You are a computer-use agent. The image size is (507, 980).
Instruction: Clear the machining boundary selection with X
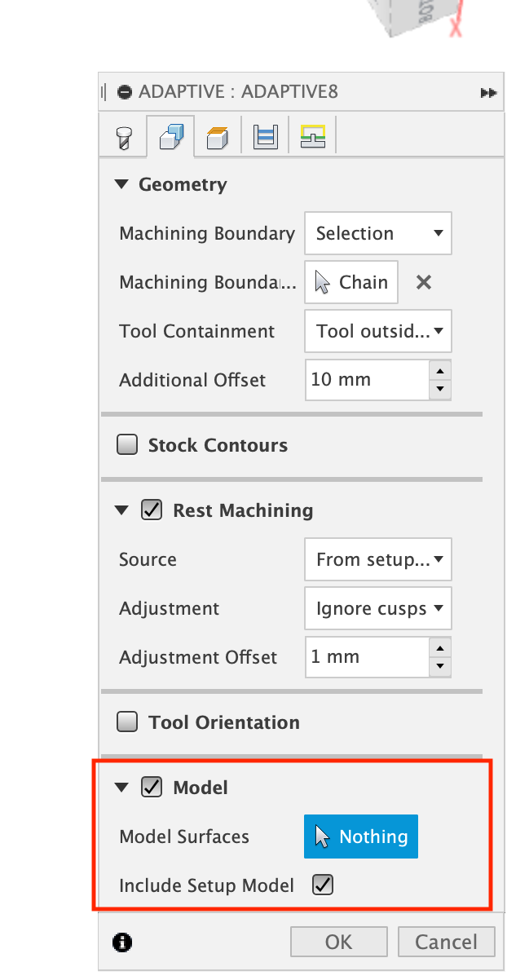tap(424, 282)
